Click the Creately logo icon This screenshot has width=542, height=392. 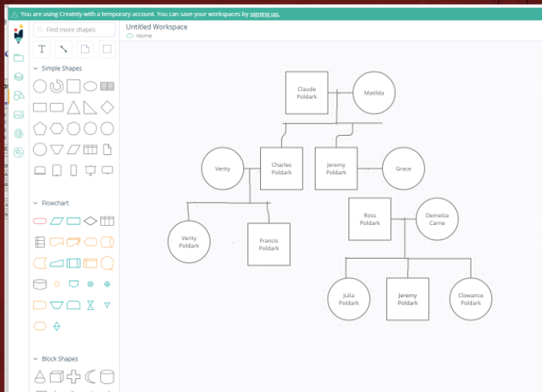click(18, 35)
